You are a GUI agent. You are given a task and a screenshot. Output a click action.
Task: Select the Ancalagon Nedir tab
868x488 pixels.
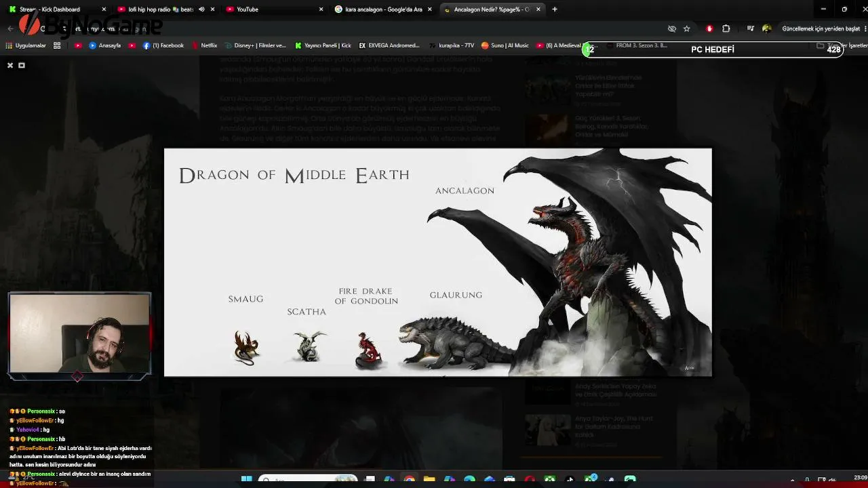[492, 9]
